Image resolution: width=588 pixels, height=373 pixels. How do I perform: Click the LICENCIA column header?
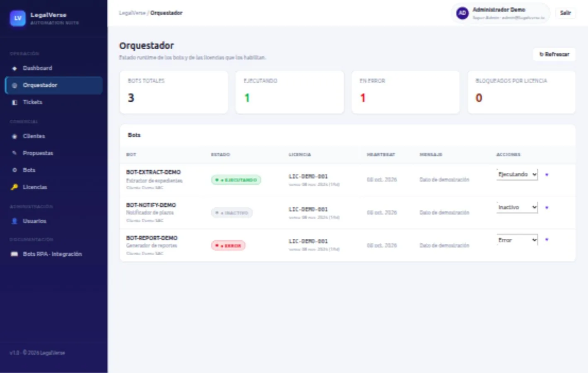coord(300,155)
